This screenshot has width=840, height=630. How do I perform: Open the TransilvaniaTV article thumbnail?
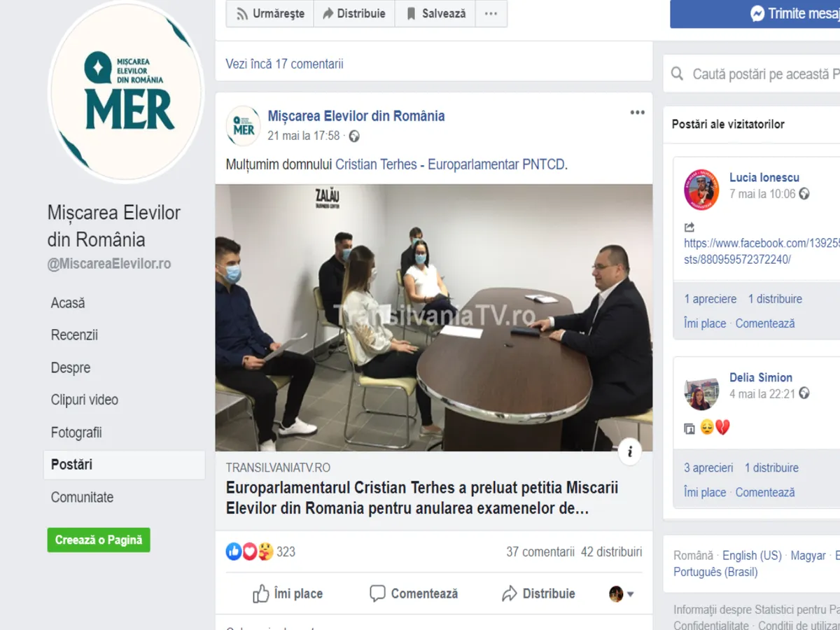[434, 318]
